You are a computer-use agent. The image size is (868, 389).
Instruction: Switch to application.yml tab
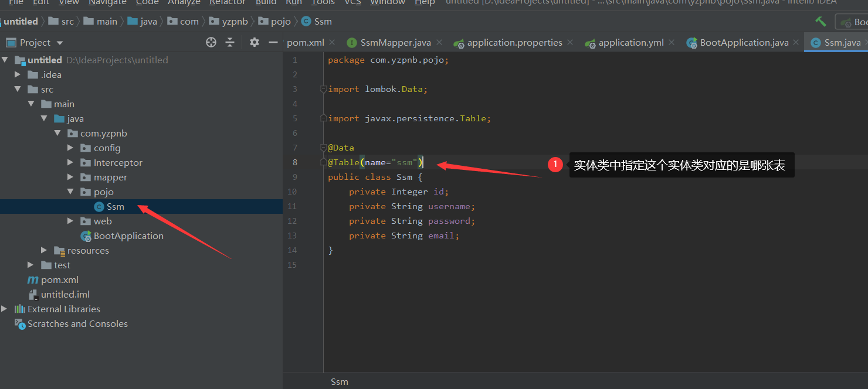[631, 42]
